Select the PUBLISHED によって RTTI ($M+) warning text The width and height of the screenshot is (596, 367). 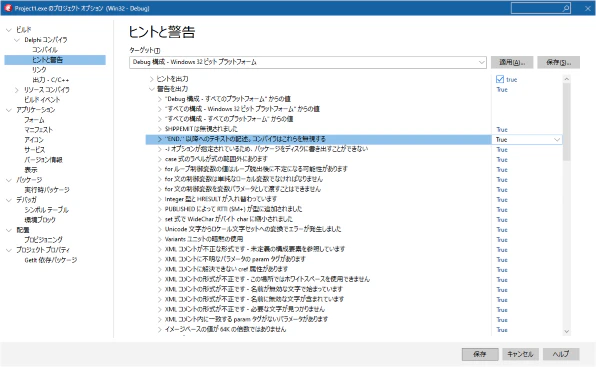[233, 209]
